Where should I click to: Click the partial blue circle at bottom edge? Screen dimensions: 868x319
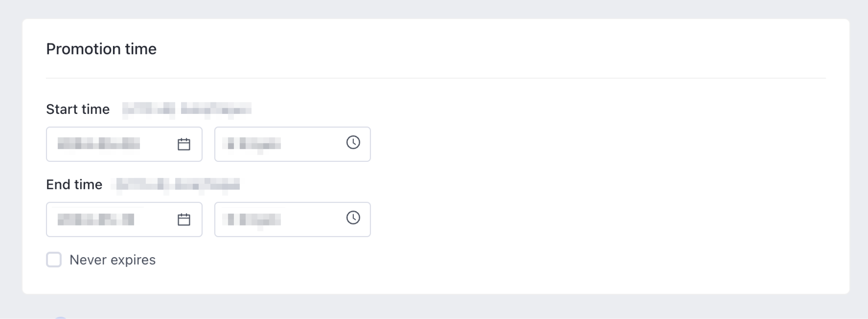61,318
